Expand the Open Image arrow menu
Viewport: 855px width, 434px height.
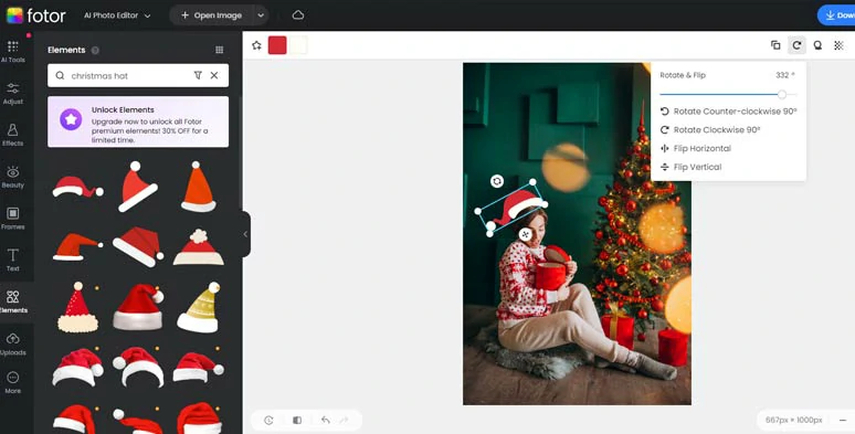coord(261,15)
